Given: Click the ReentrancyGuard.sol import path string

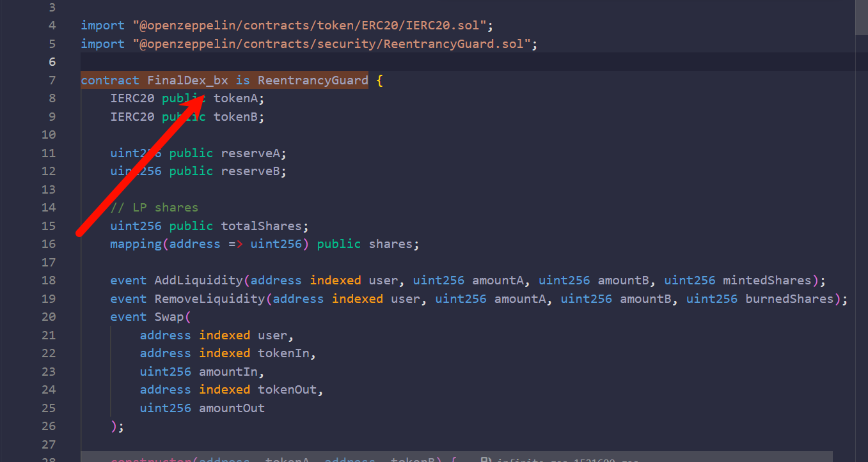Looking at the screenshot, I should click(x=331, y=44).
